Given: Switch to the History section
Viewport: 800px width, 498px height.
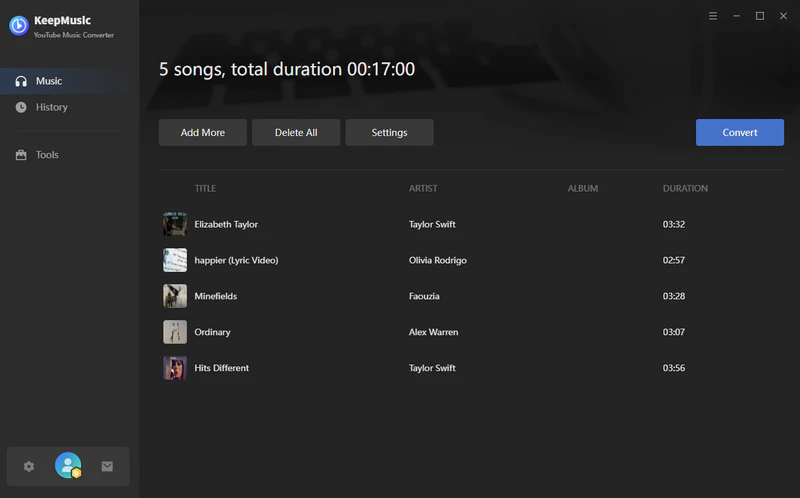Looking at the screenshot, I should [x=52, y=107].
